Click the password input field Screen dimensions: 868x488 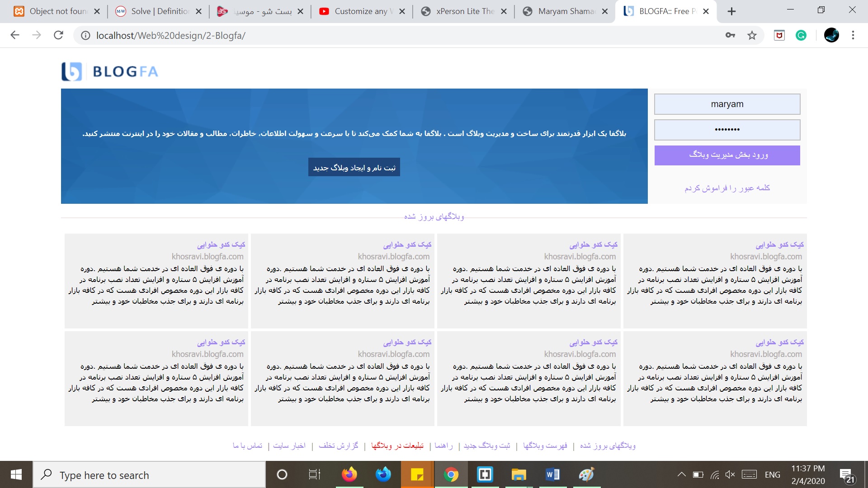pyautogui.click(x=727, y=130)
